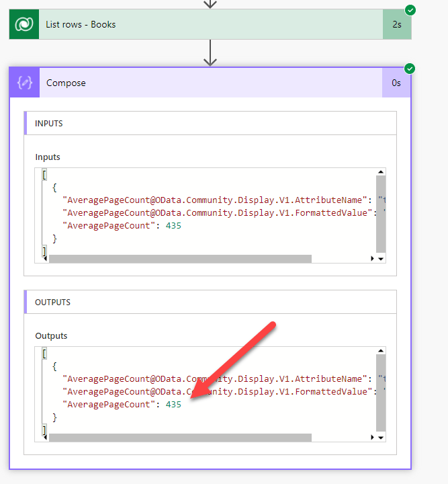
Task: Click the Dataverse icon on List rows
Action: [24, 25]
